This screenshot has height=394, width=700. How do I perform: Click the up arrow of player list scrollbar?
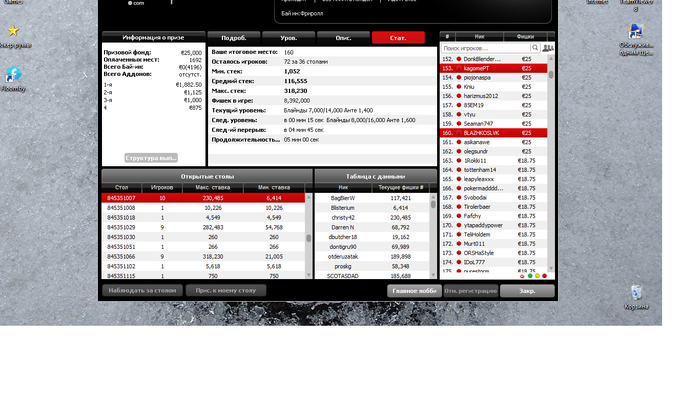click(551, 58)
